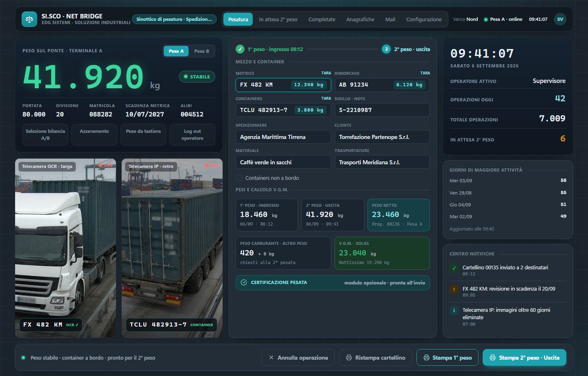588x376 pixels.
Task: Click the info icon on Telecamera IP notification
Action: tap(454, 311)
